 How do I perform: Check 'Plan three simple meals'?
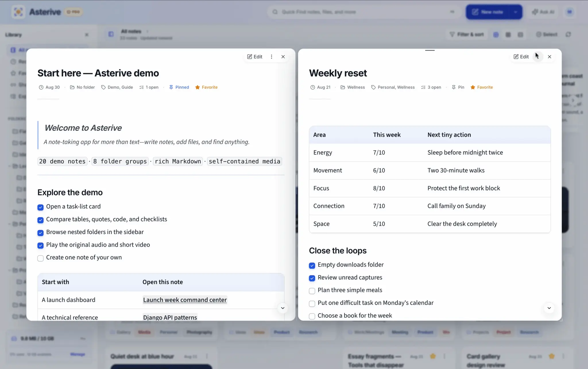pos(312,291)
